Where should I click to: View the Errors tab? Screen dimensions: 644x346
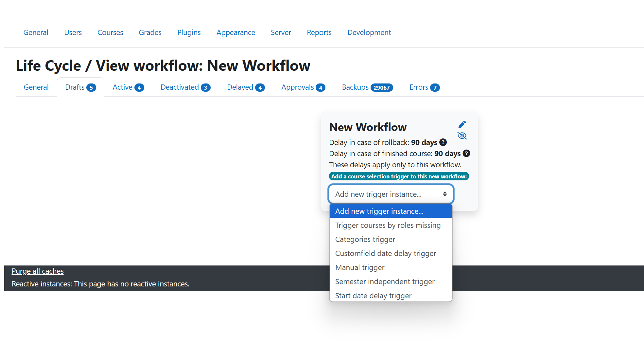424,87
